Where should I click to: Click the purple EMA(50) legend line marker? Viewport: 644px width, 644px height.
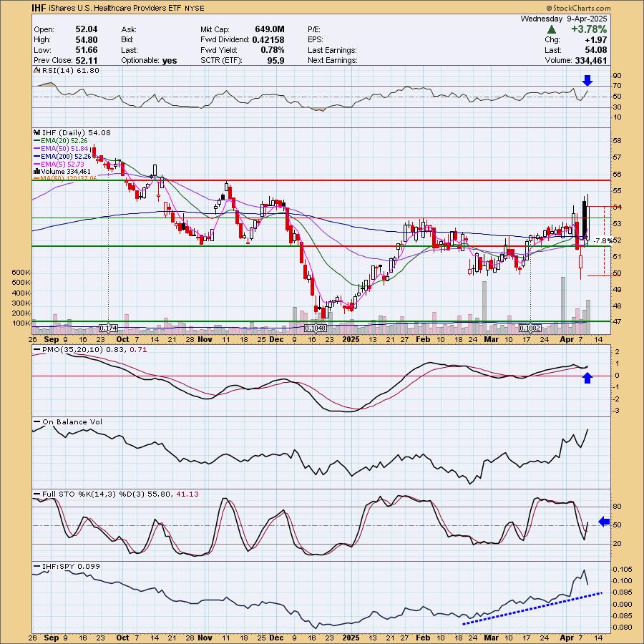click(37, 149)
